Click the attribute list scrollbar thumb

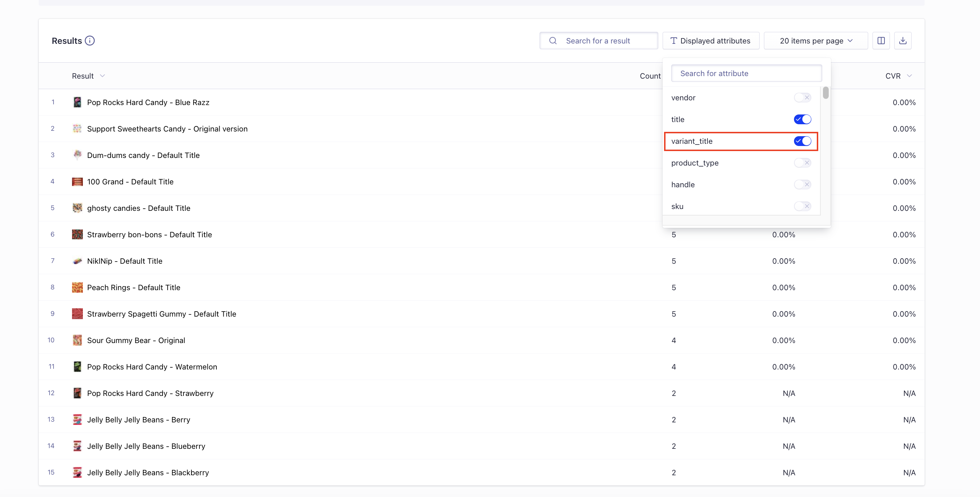(825, 93)
